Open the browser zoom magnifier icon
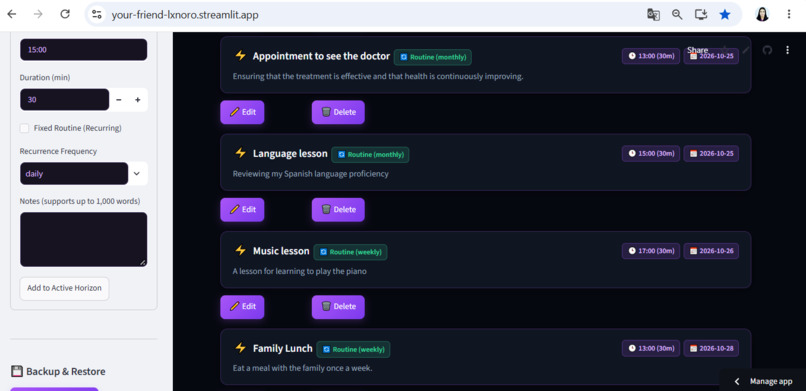 [677, 14]
